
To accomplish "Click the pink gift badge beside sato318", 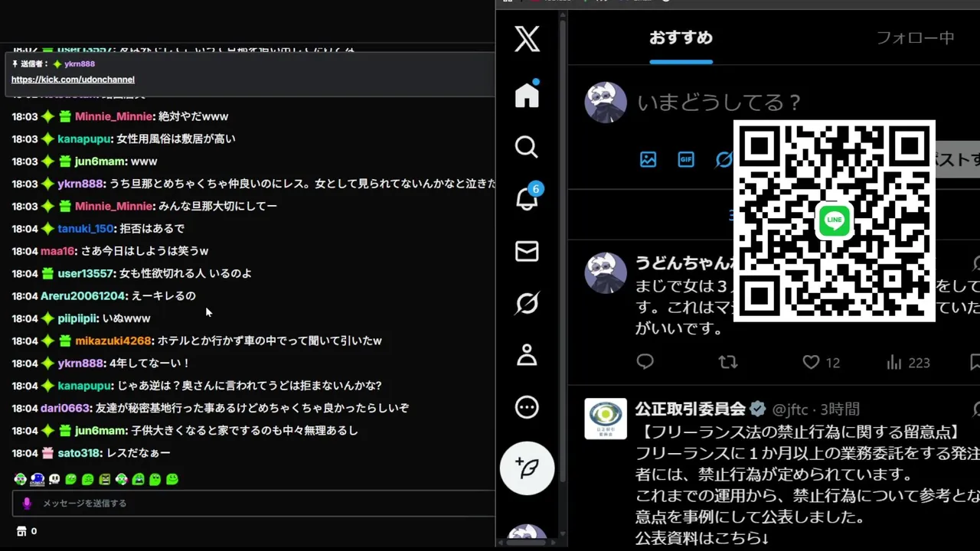I will click(47, 453).
